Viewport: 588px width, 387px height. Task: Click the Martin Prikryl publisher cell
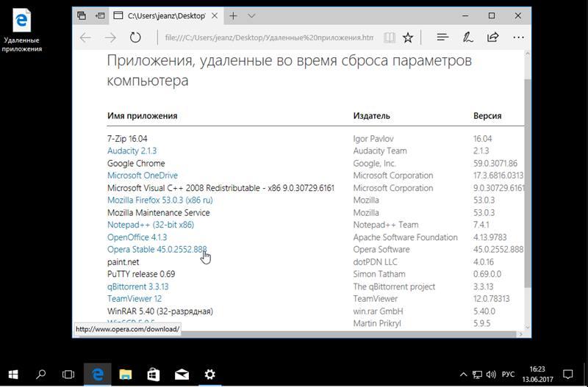point(377,323)
